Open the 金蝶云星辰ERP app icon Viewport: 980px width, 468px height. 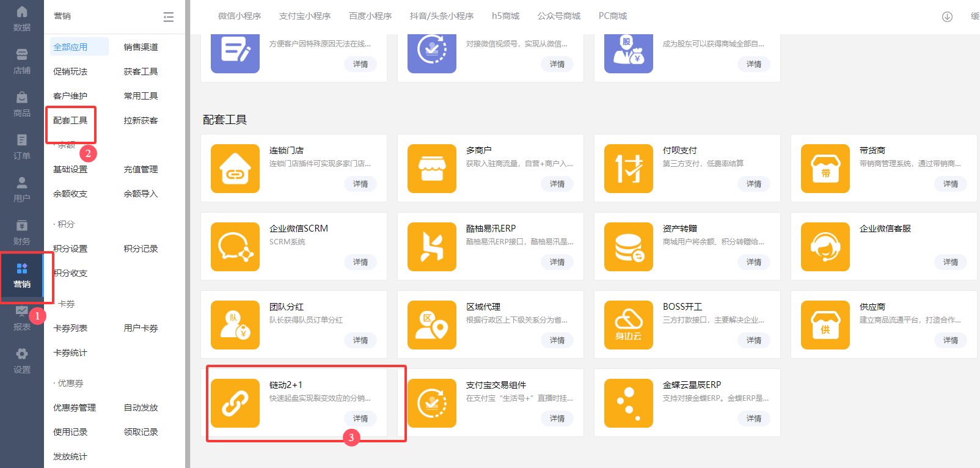coord(629,403)
